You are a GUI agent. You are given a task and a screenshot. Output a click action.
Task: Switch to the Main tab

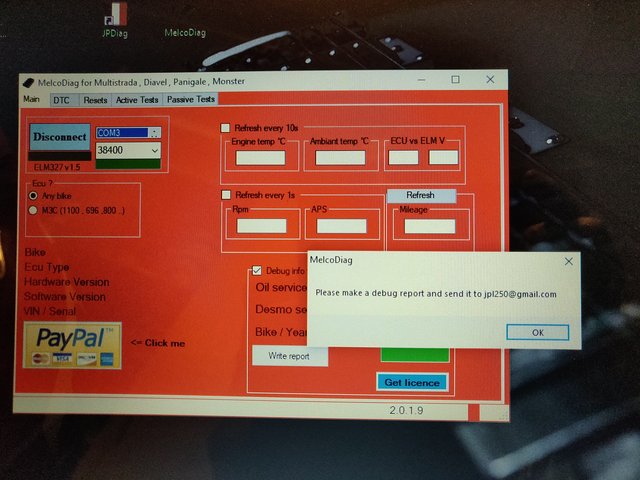pos(31,99)
